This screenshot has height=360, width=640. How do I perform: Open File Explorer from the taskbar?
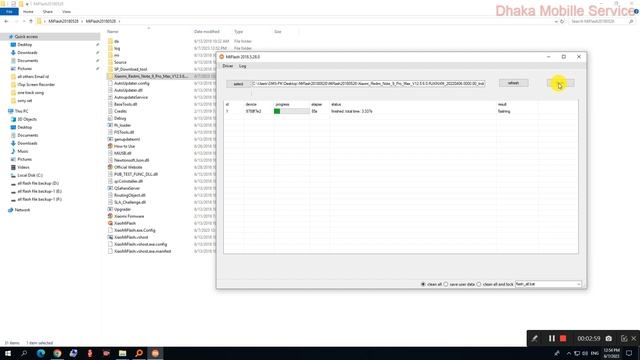coord(122,353)
